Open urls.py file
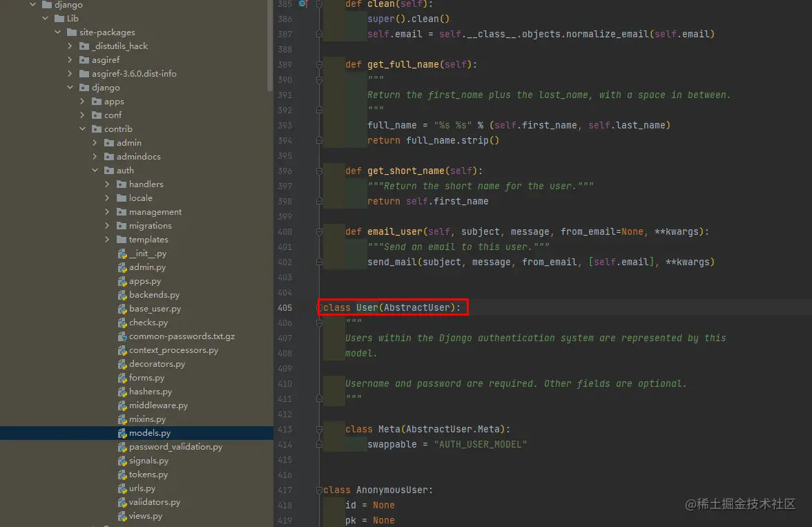 (x=142, y=488)
